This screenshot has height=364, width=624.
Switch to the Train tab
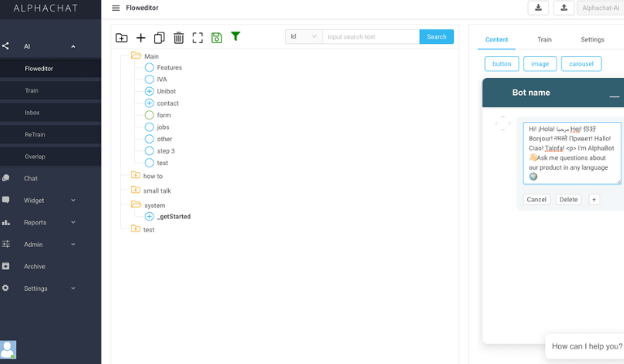544,39
